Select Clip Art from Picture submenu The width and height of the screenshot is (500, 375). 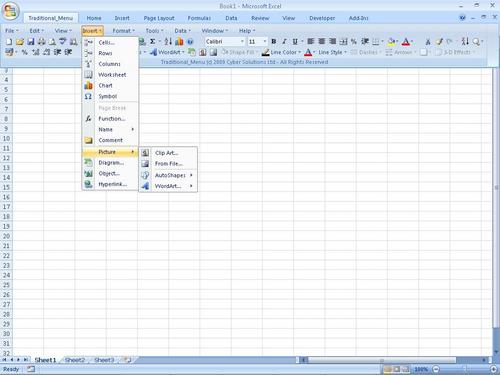coord(168,153)
